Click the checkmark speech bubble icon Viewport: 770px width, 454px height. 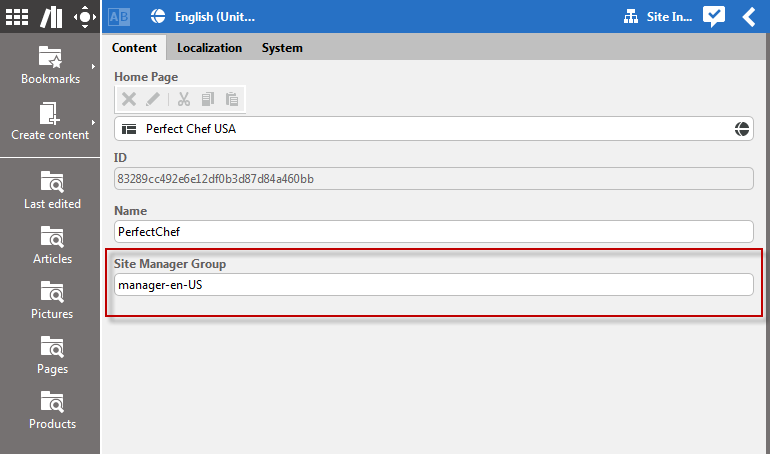click(x=713, y=16)
